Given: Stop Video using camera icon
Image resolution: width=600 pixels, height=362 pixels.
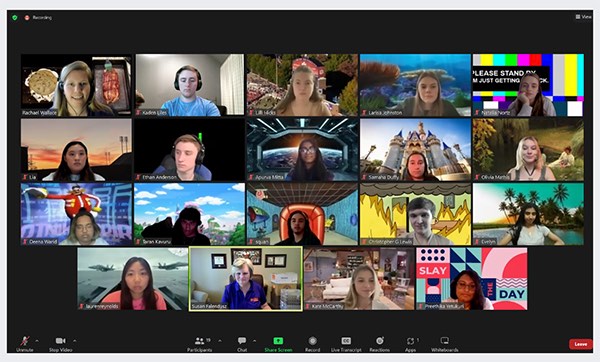Looking at the screenshot, I should click(60, 343).
